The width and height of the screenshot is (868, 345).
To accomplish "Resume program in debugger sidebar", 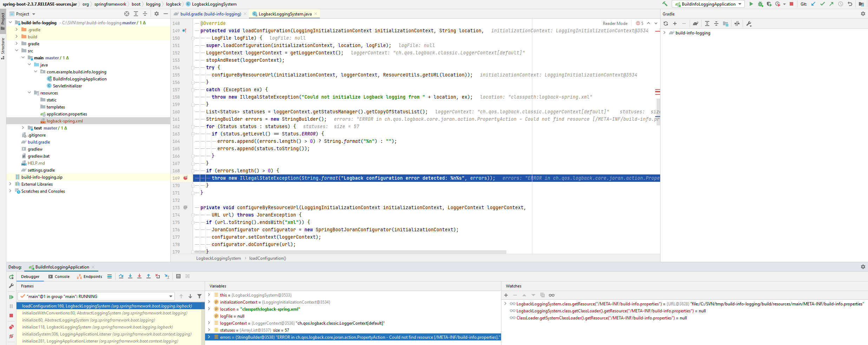I will point(11,297).
